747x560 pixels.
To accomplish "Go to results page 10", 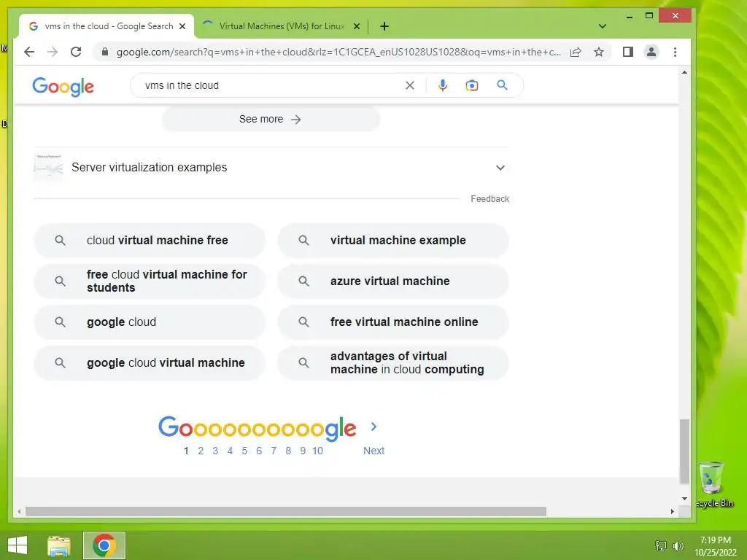I will point(318,451).
